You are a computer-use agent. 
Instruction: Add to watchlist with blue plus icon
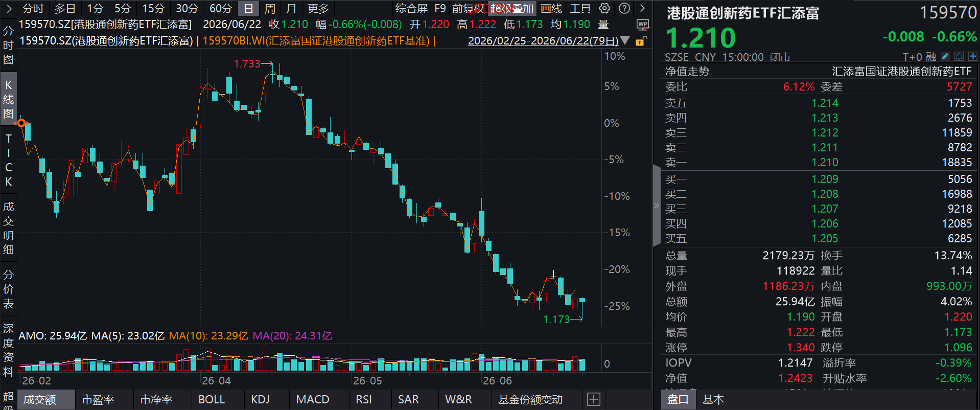[x=972, y=56]
